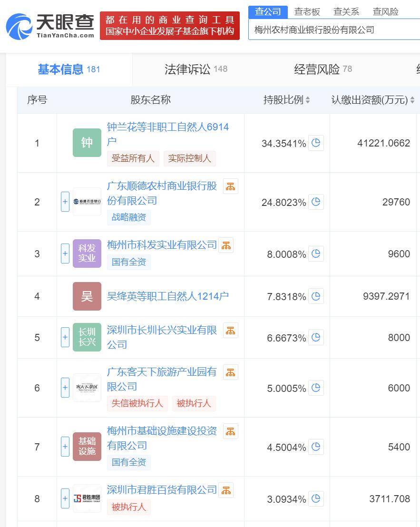Click the 股东名称 column header
This screenshot has height=527, width=420.
pyautogui.click(x=150, y=100)
